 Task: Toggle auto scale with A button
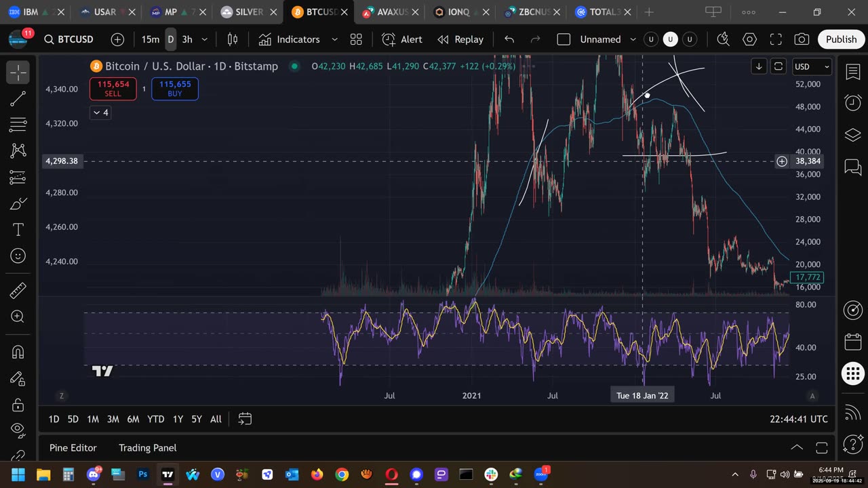pos(812,396)
